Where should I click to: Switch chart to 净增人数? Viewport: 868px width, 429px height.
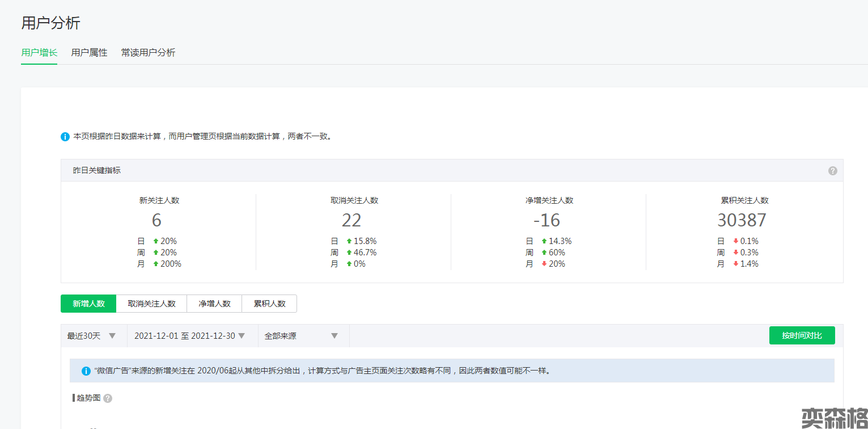pos(214,304)
